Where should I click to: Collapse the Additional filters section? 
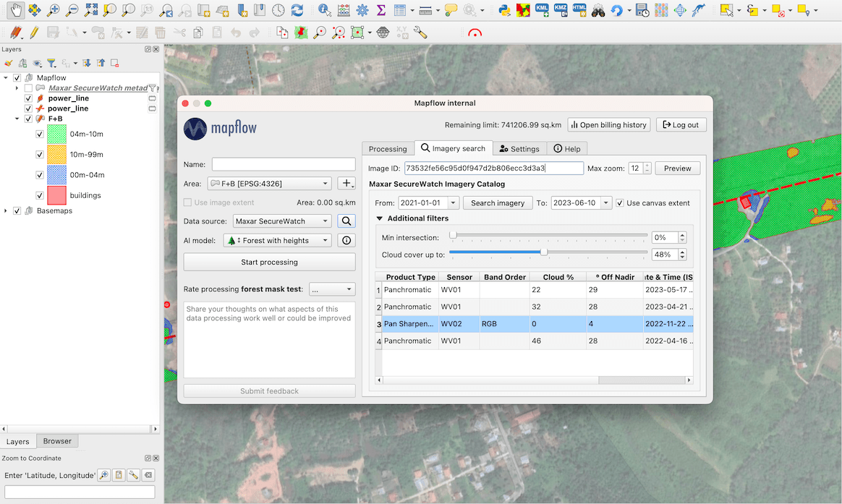click(x=380, y=218)
